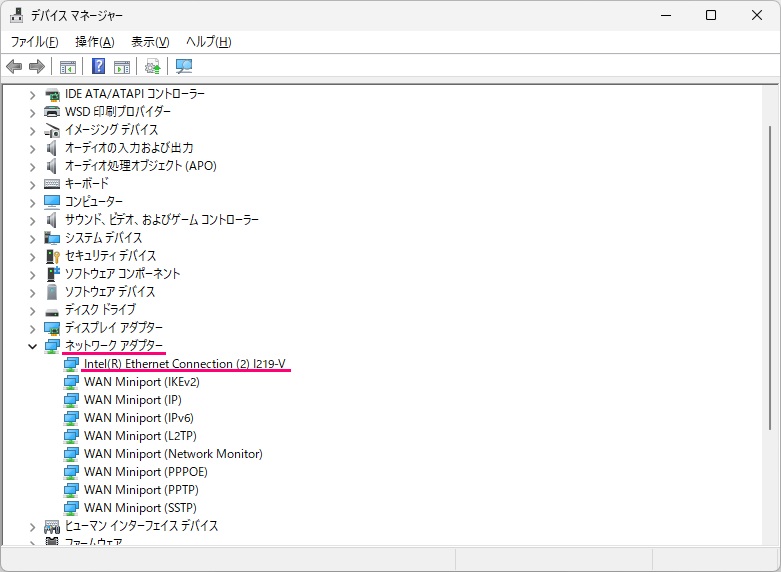Screen dimensions: 781x572
Task: Open the 表示(V) menu
Action: pyautogui.click(x=150, y=42)
